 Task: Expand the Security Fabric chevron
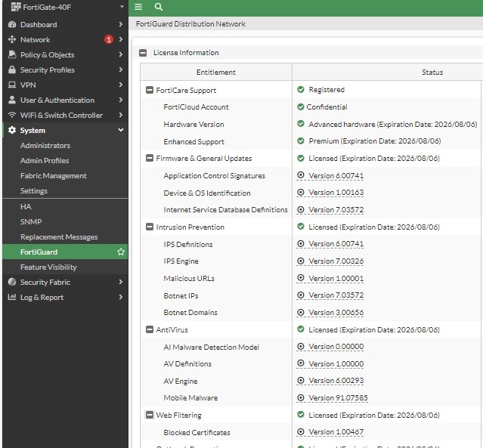[121, 282]
